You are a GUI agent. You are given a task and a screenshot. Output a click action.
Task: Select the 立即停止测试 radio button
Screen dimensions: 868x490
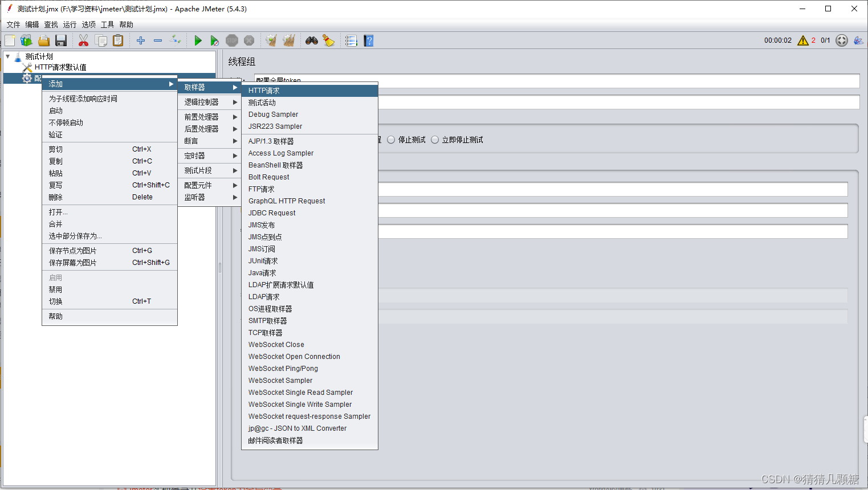(435, 140)
